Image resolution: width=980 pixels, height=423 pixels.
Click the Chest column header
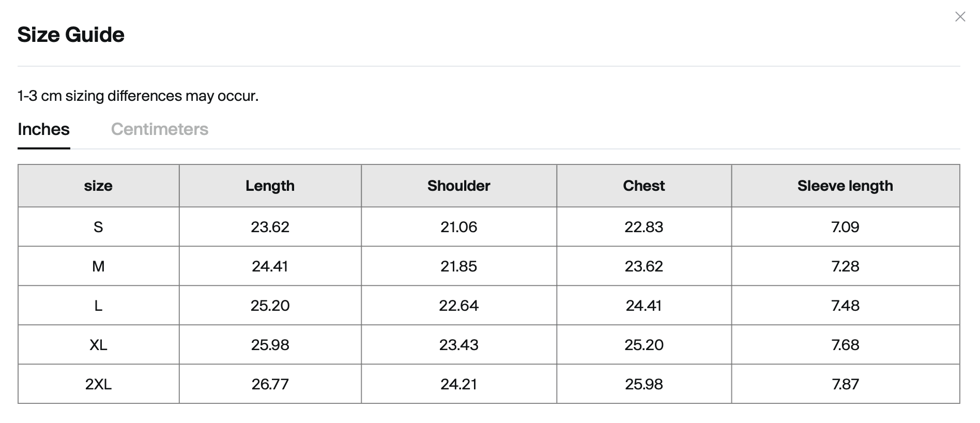tap(644, 186)
